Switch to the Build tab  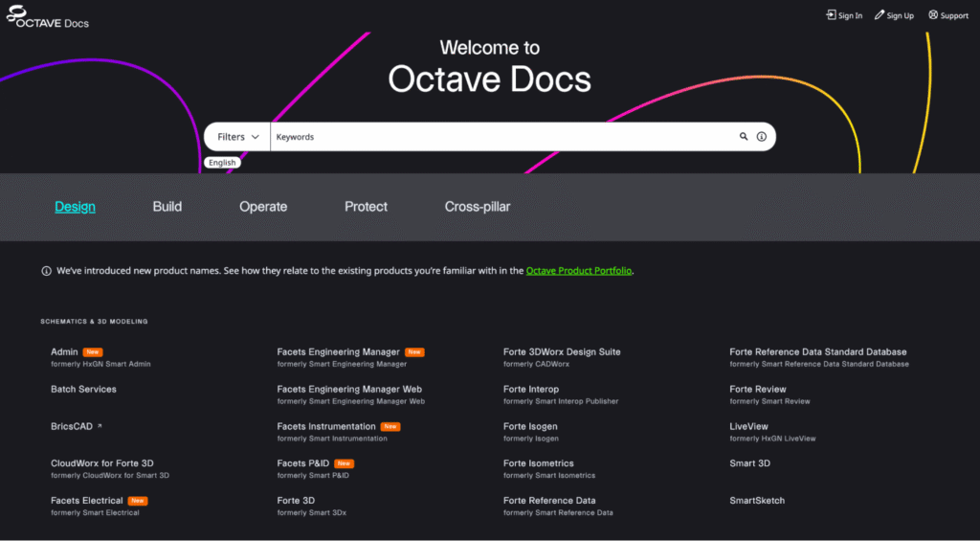(x=167, y=207)
